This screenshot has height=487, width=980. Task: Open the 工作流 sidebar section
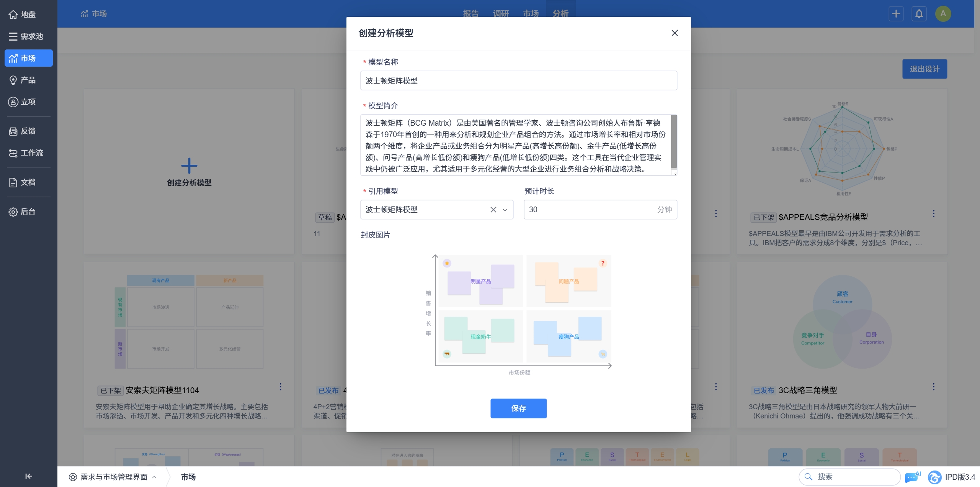[x=26, y=153]
